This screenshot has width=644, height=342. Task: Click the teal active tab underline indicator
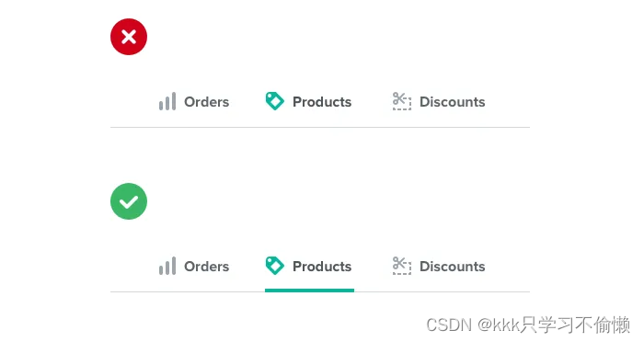pyautogui.click(x=310, y=291)
